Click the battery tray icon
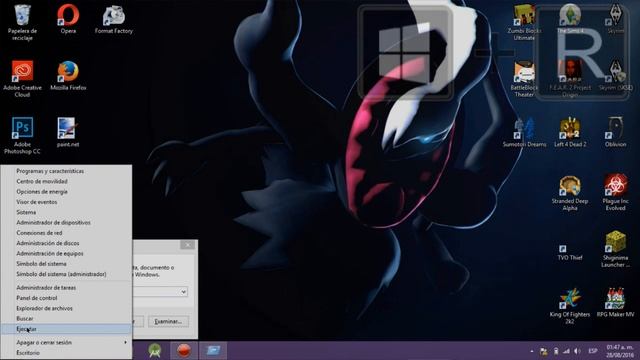 (556, 351)
